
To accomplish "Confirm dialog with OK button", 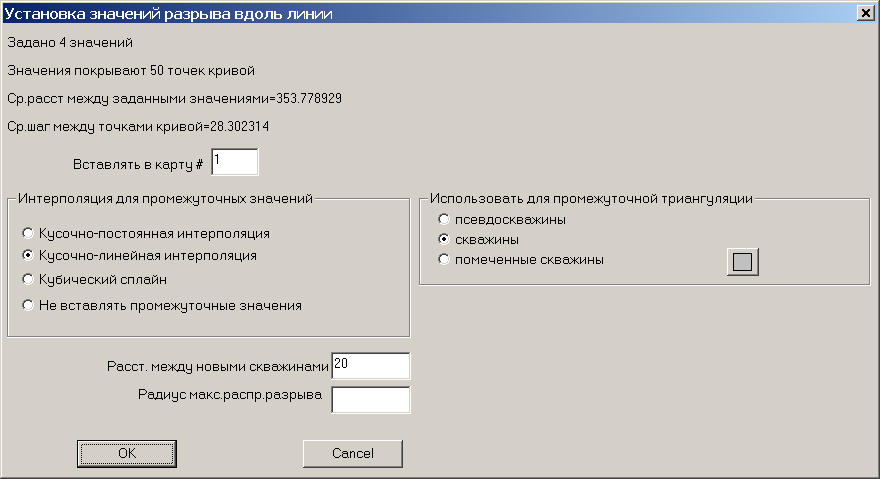I will pyautogui.click(x=127, y=454).
